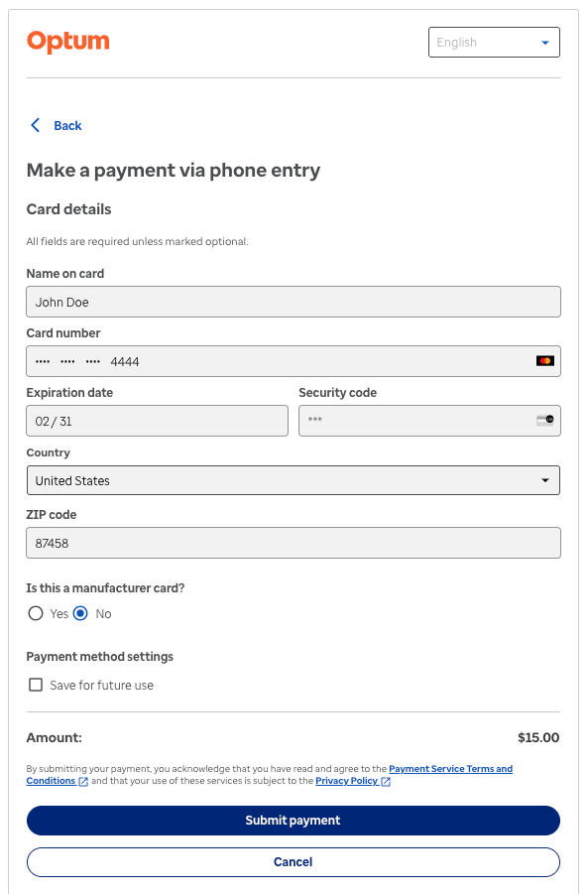Click the ZIP code input field
588x894 pixels.
tap(294, 543)
